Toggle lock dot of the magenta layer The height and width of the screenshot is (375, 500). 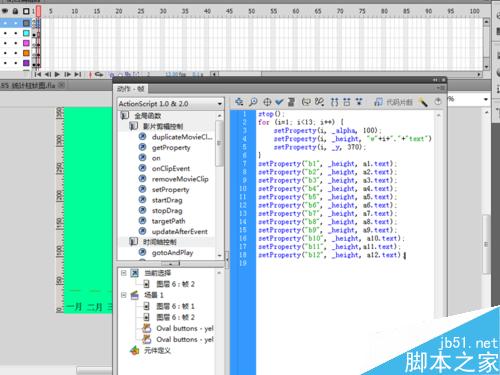[16, 43]
